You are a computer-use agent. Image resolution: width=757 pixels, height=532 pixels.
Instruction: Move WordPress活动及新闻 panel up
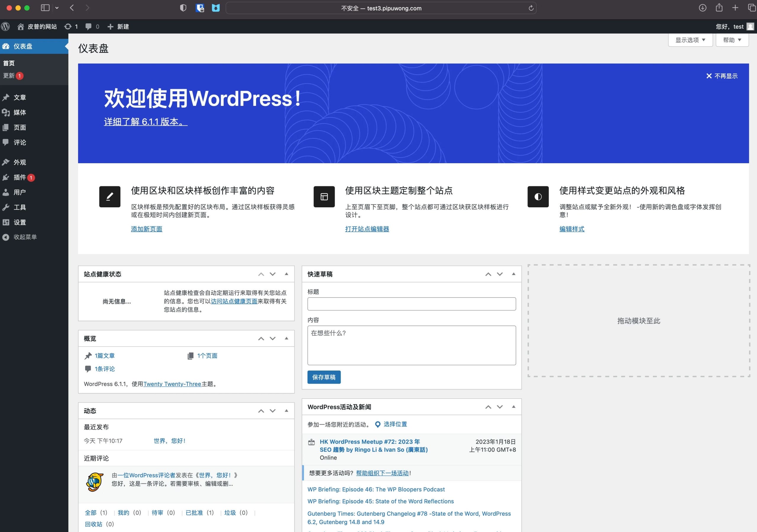[x=488, y=407]
